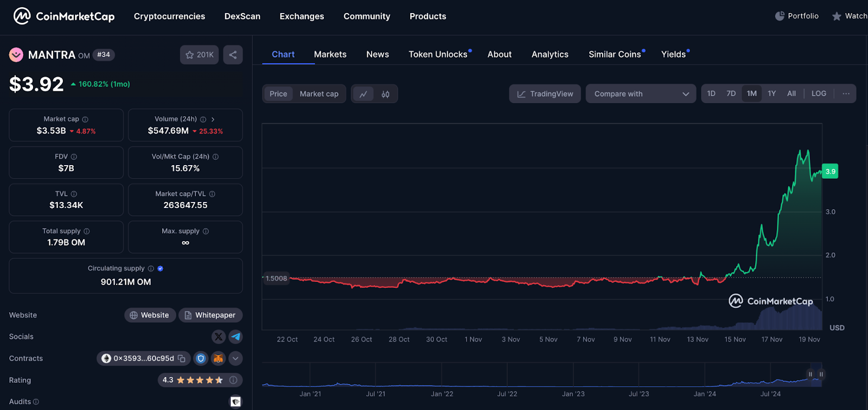Image resolution: width=868 pixels, height=410 pixels.
Task: Open the TradingView chart button
Action: pos(545,94)
